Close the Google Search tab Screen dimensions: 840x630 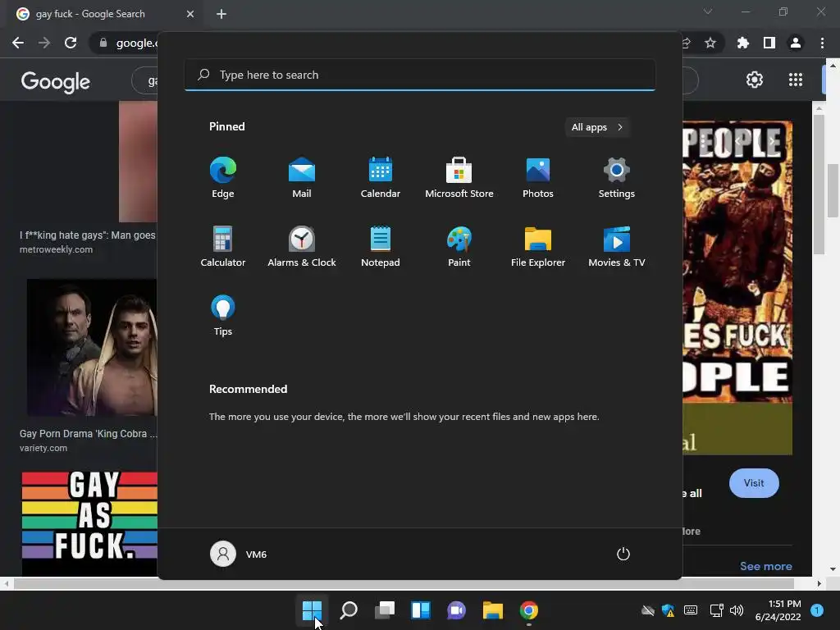tap(190, 14)
